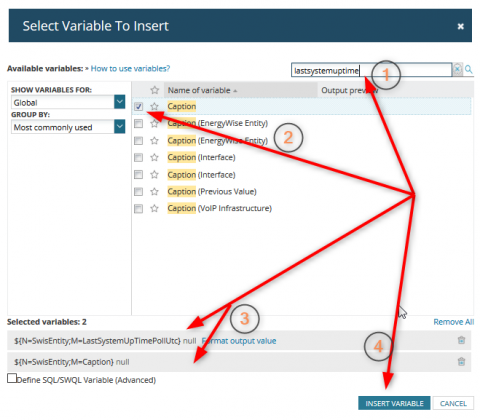Viewport: 480px width, 420px height.
Task: Enable Define SQL/SWQL Variable (Advanced)
Action: pos(12,378)
